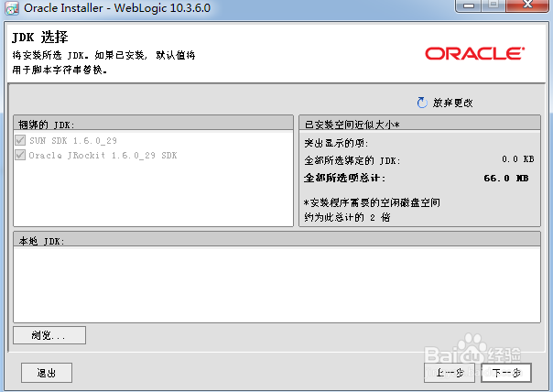Click the 突出显示的项 label
The height and width of the screenshot is (392, 553).
(336, 143)
